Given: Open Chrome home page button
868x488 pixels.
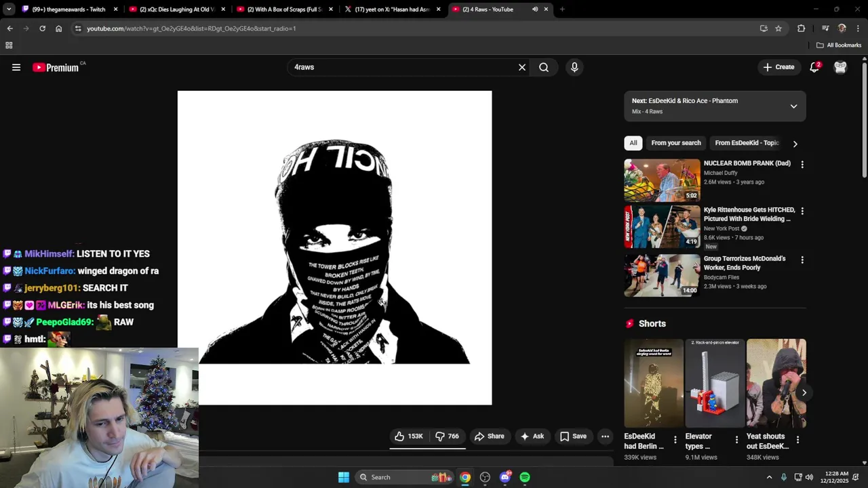Looking at the screenshot, I should tap(58, 28).
